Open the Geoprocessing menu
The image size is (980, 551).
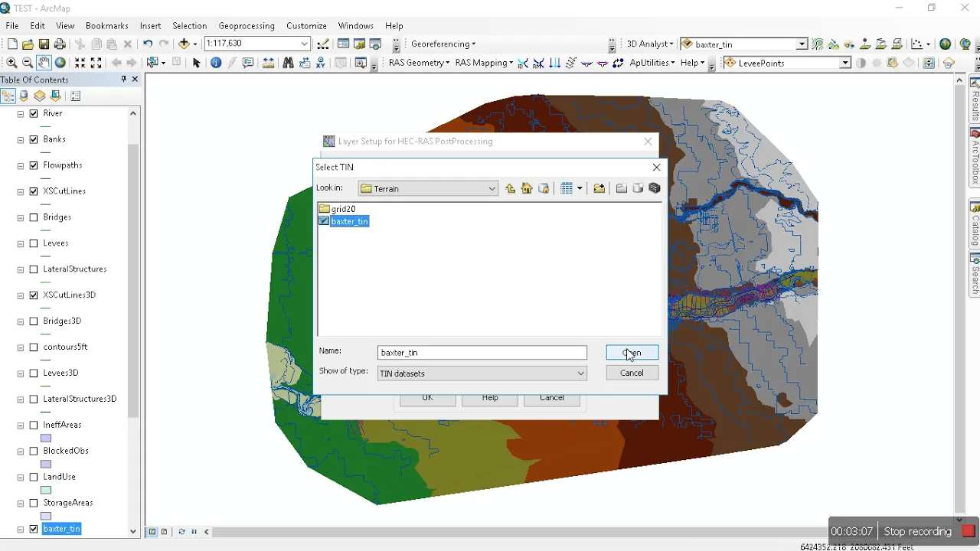click(x=247, y=25)
